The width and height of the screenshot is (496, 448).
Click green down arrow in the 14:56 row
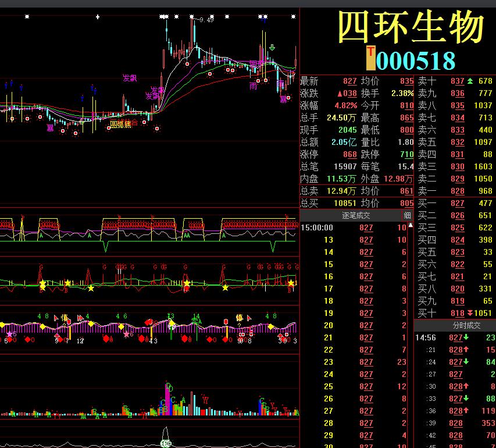tap(466, 337)
